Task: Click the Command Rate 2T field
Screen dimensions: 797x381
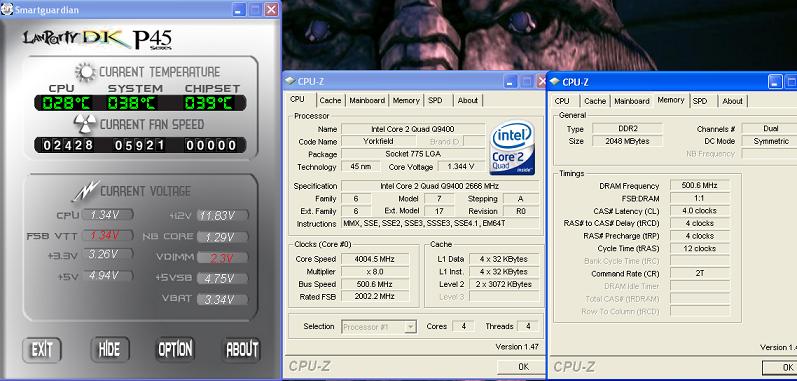Action: point(700,273)
